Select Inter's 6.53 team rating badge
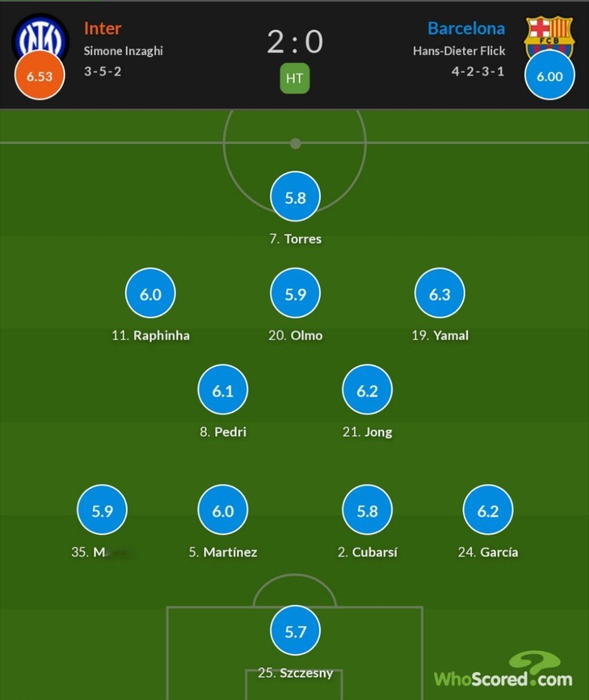Image resolution: width=589 pixels, height=700 pixels. click(x=40, y=76)
